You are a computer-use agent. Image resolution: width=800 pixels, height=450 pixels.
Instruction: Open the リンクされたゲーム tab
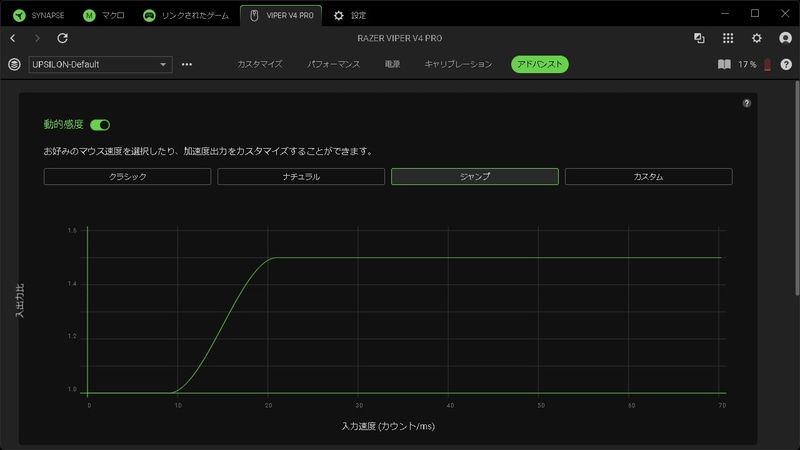pyautogui.click(x=186, y=15)
